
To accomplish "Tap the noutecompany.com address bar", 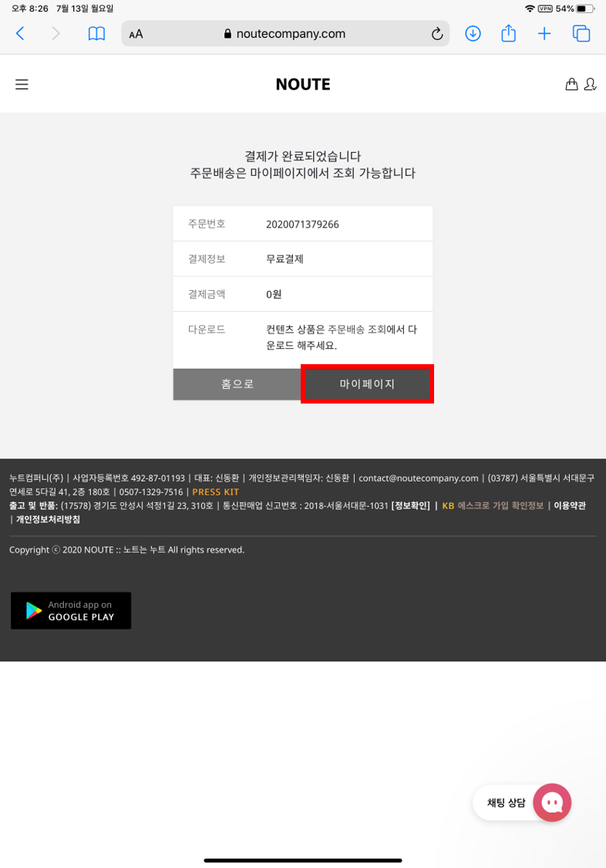I will pos(285,34).
